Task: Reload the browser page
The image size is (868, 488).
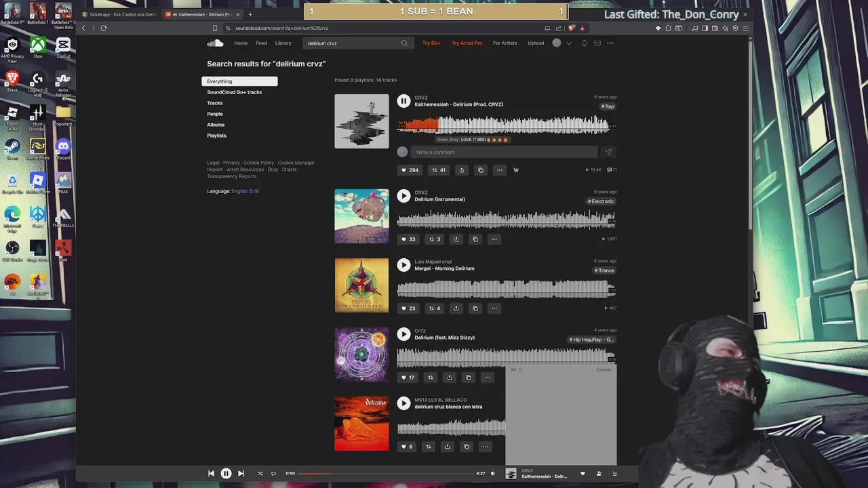Action: pyautogui.click(x=104, y=28)
